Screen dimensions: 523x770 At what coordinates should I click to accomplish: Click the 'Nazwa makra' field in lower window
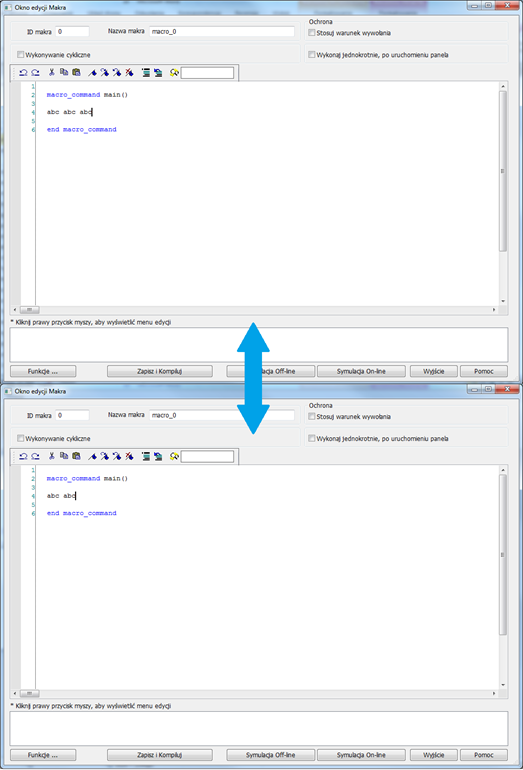[222, 415]
